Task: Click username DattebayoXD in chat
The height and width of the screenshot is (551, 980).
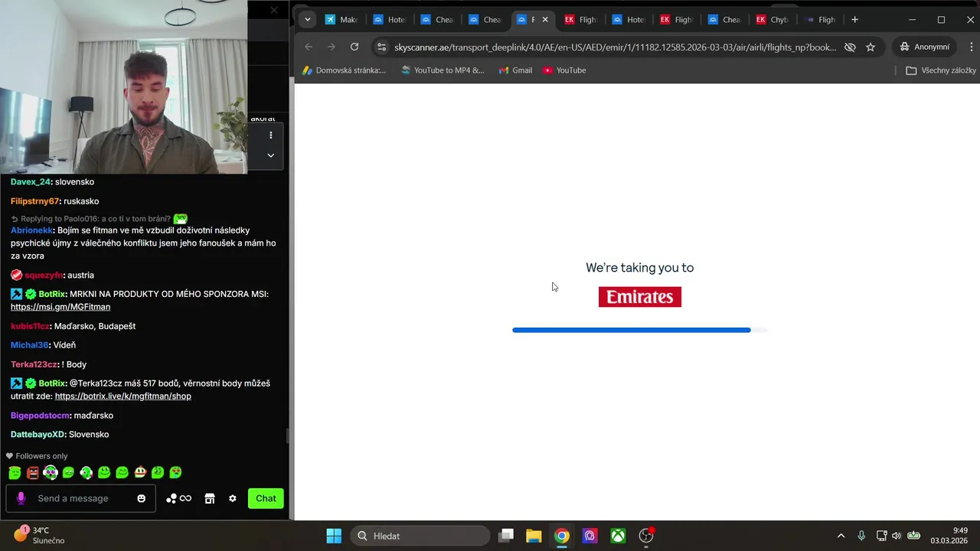Action: point(38,435)
